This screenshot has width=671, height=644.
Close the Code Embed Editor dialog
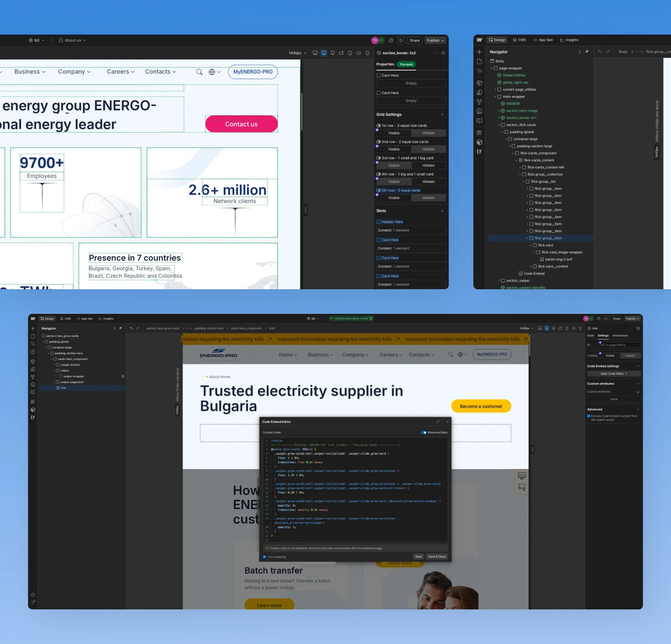point(447,422)
